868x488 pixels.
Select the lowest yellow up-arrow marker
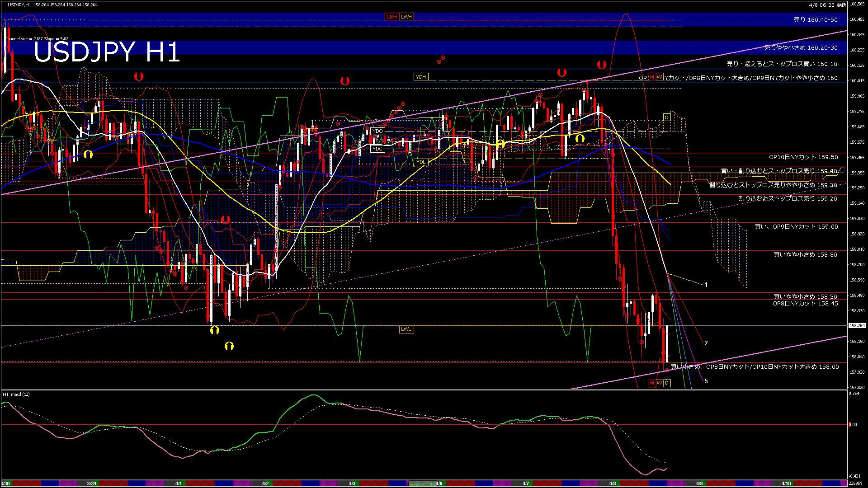pyautogui.click(x=229, y=346)
